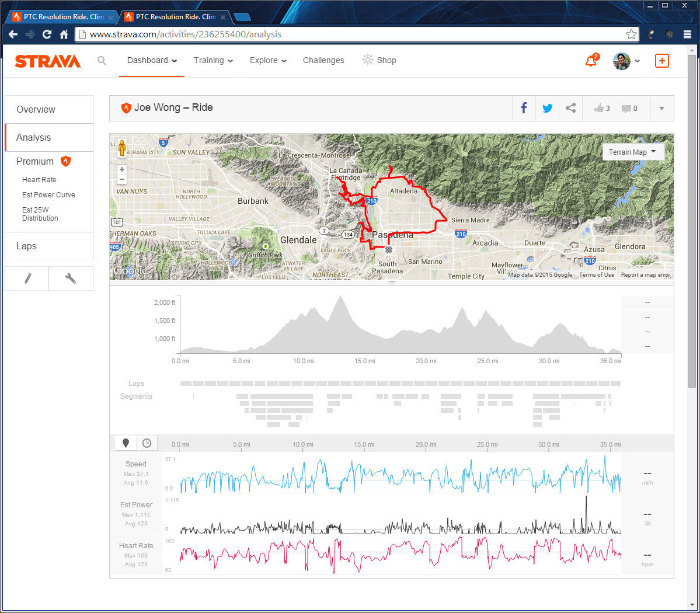
Task: Open the Challenges menu item
Action: click(x=323, y=61)
